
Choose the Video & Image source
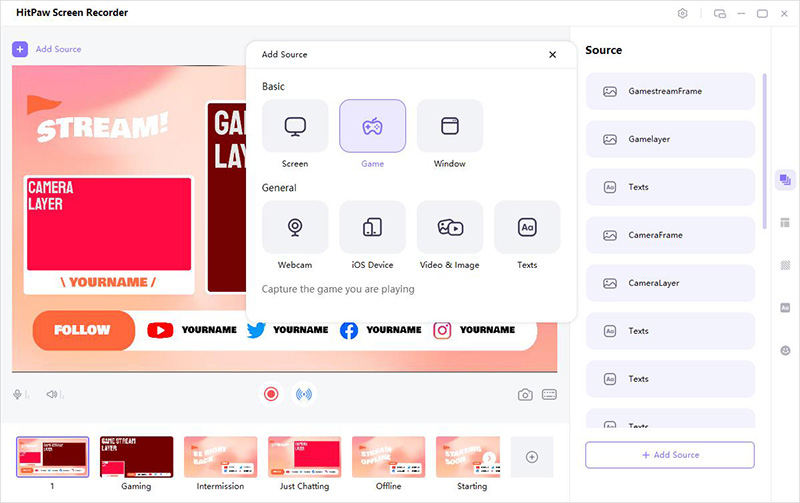pyautogui.click(x=450, y=228)
